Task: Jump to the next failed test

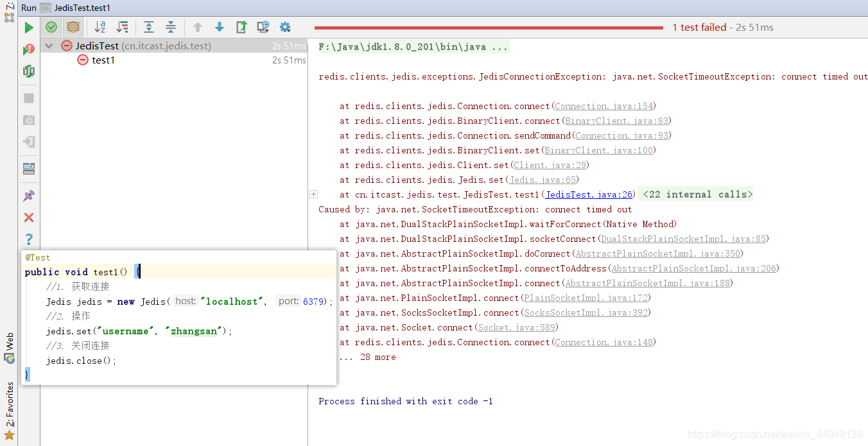Action: [x=219, y=28]
